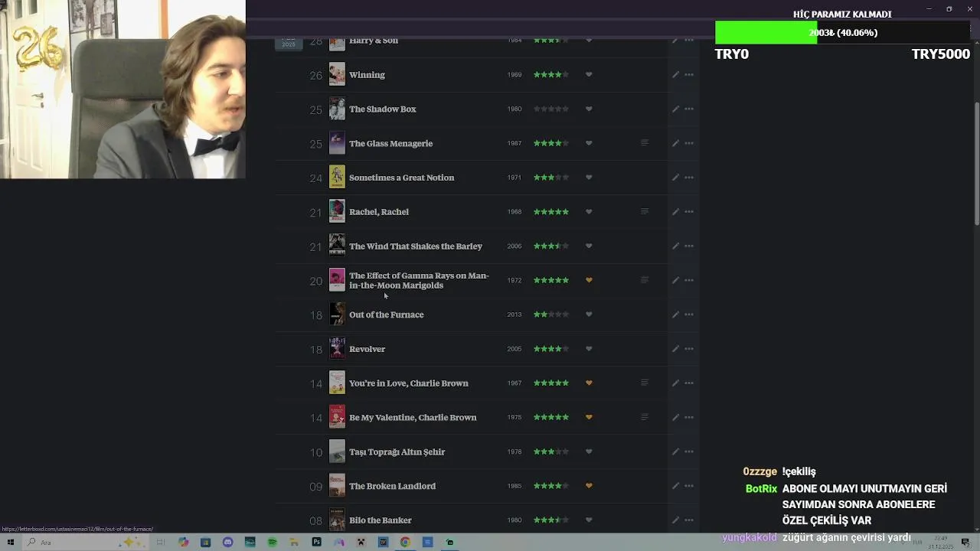Expand the three-dot menu for Sometimes a Great Notion

coord(689,178)
